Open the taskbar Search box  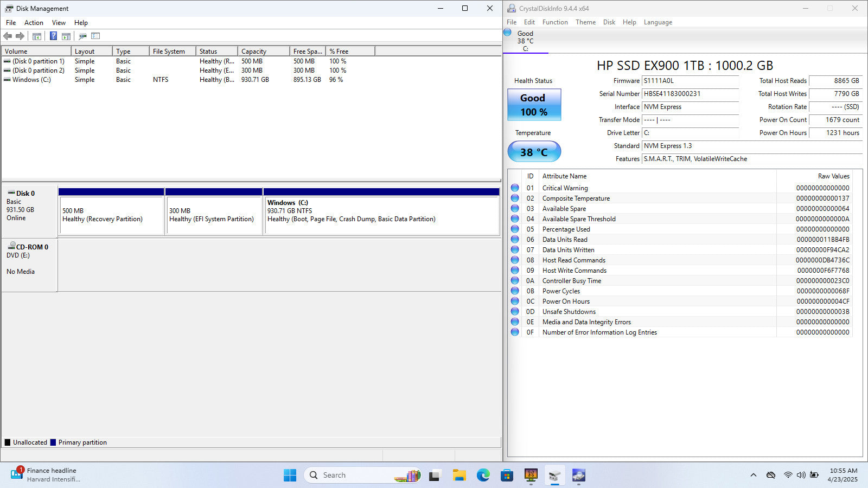click(x=363, y=476)
